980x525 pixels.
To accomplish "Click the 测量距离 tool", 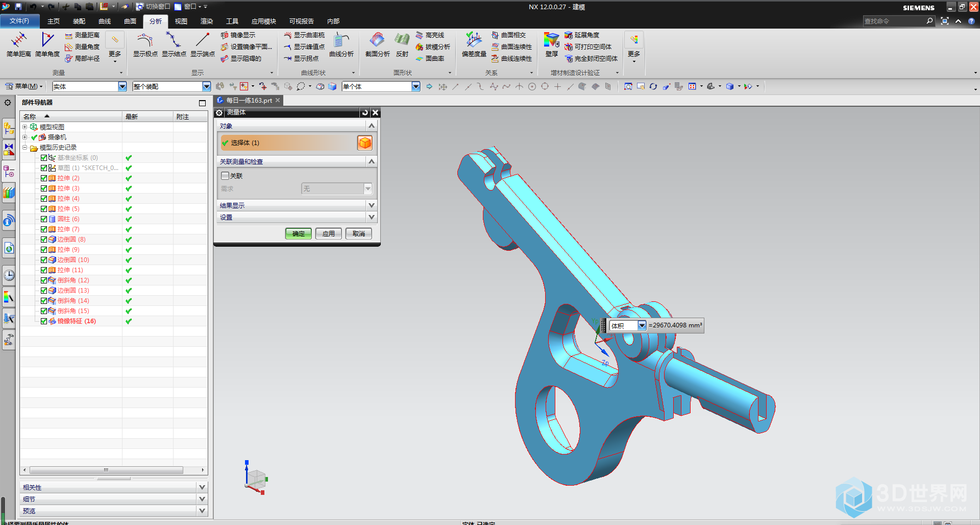I will pos(82,35).
